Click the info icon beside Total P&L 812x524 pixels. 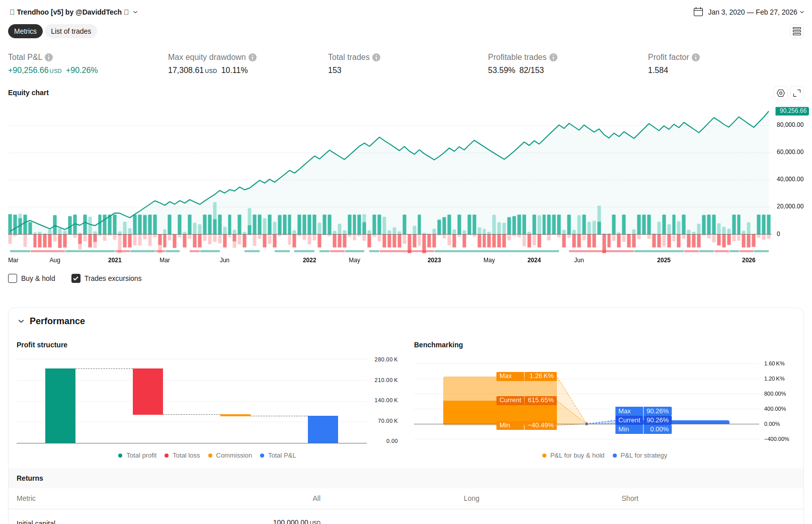(x=49, y=57)
